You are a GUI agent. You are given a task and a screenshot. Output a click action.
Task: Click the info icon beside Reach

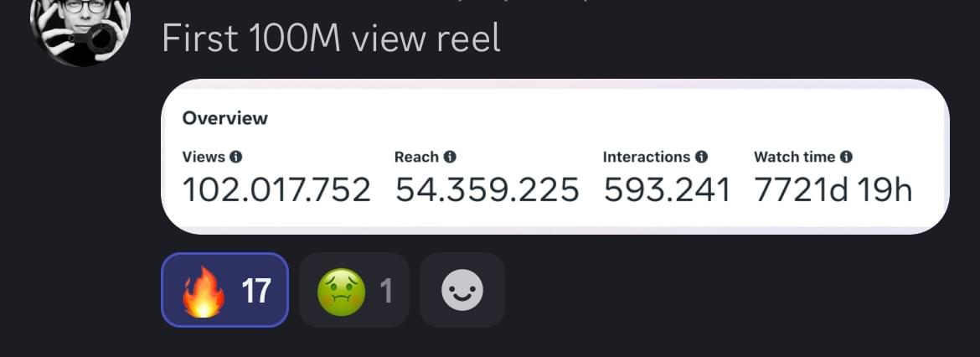click(450, 157)
